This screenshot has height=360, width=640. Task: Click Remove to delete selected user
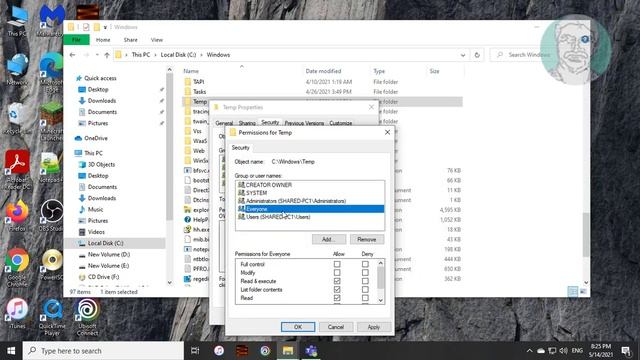pos(367,239)
